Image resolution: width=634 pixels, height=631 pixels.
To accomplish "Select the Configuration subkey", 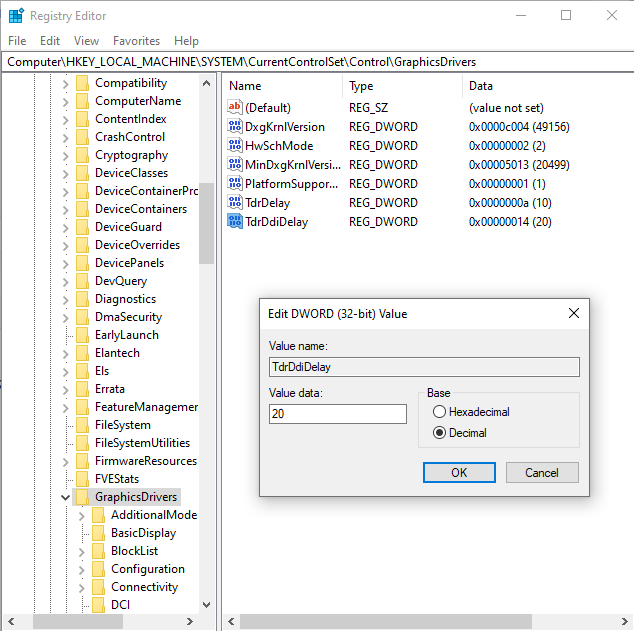I will coord(148,569).
